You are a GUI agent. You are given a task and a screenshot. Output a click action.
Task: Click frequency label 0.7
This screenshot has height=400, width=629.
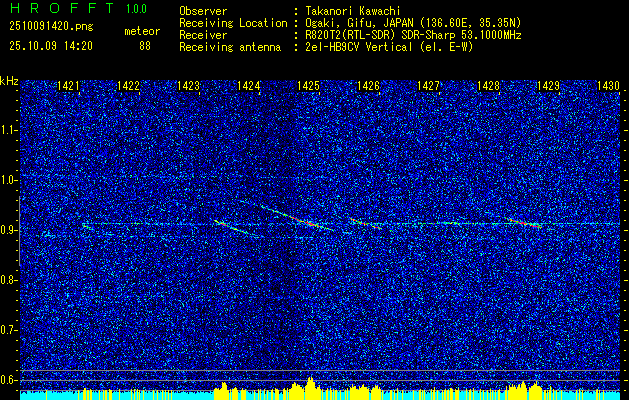point(8,330)
